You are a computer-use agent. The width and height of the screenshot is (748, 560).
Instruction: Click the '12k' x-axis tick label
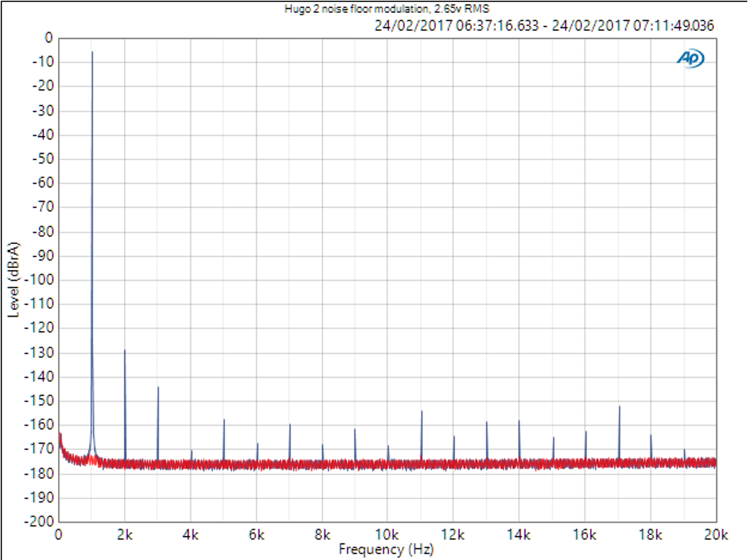click(x=453, y=535)
